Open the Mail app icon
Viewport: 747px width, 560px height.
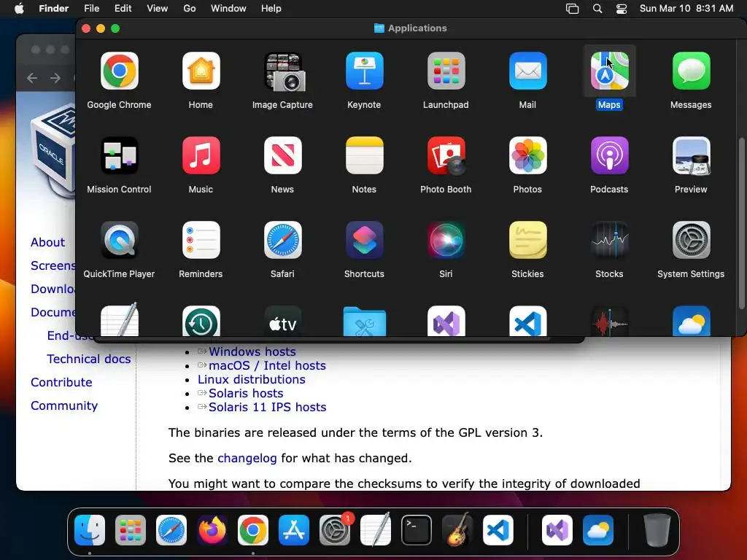coord(528,71)
